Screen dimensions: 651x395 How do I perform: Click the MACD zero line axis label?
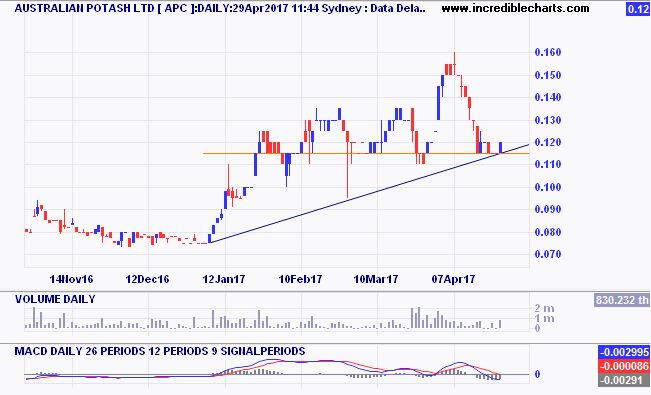(x=538, y=374)
